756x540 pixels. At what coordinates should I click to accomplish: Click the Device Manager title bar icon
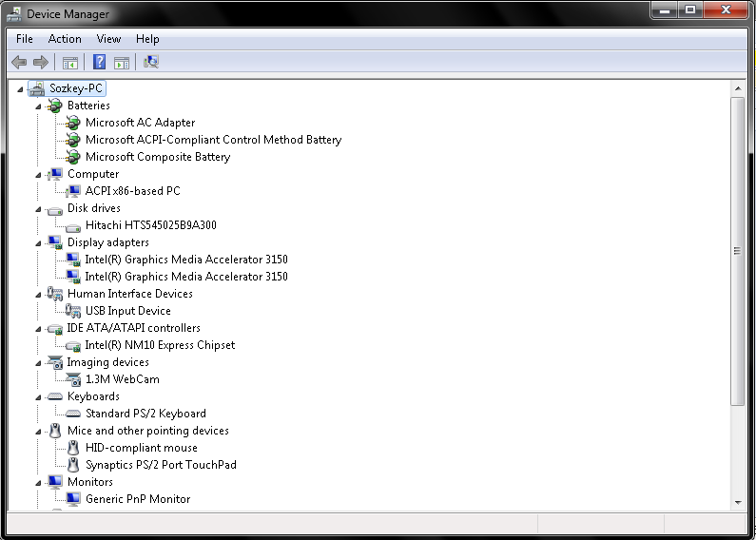pyautogui.click(x=14, y=14)
